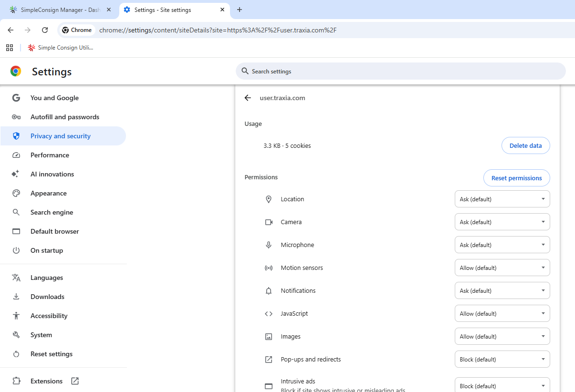Screen dimensions: 575x392
Task: Open Autofill and passwords section
Action: (65, 117)
